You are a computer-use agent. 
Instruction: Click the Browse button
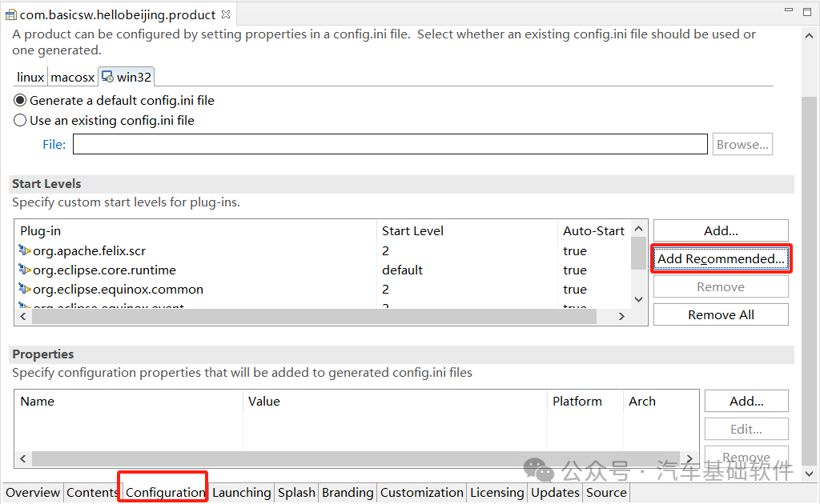pos(742,144)
